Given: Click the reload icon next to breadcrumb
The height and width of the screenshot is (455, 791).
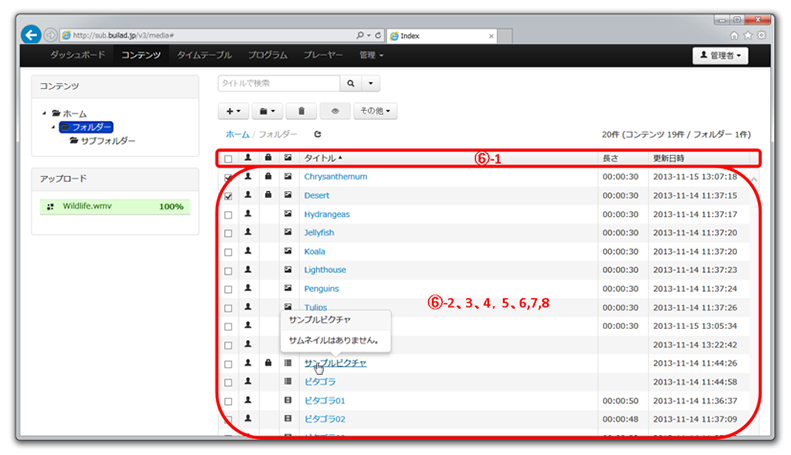Looking at the screenshot, I should pos(317,134).
